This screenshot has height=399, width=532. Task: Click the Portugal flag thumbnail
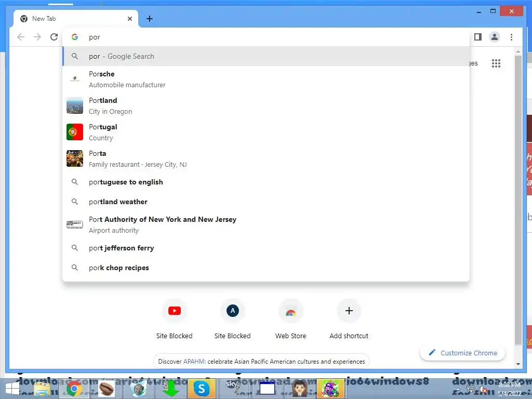pos(75,132)
